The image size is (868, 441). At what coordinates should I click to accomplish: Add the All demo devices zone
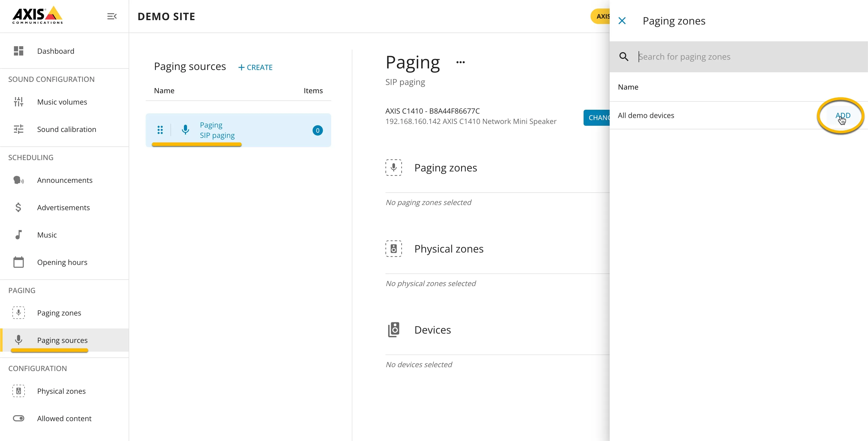click(x=843, y=115)
